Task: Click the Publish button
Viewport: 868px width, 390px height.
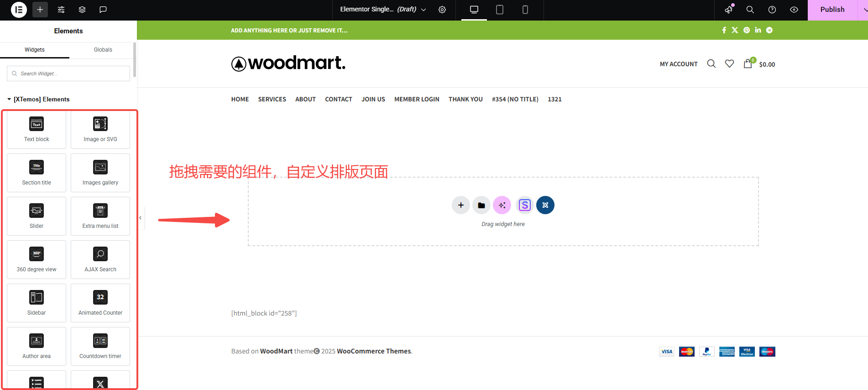Action: pos(832,10)
